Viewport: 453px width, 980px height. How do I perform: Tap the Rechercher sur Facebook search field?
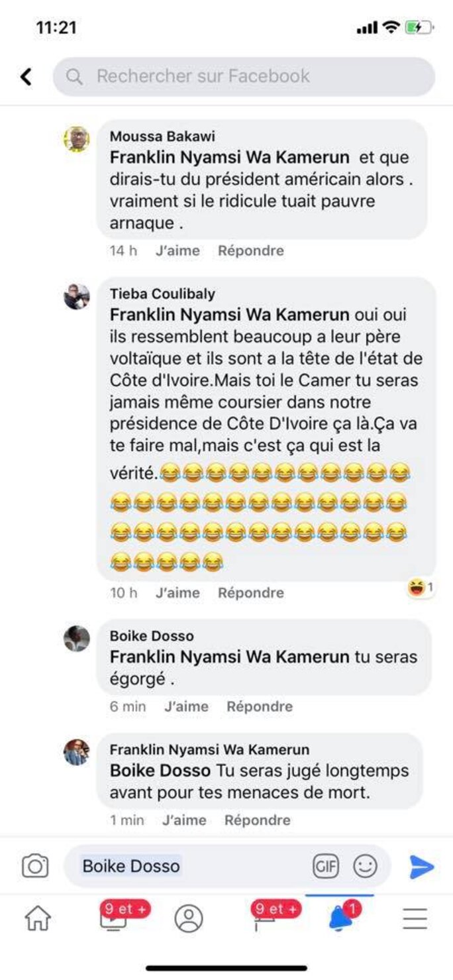coord(244,77)
